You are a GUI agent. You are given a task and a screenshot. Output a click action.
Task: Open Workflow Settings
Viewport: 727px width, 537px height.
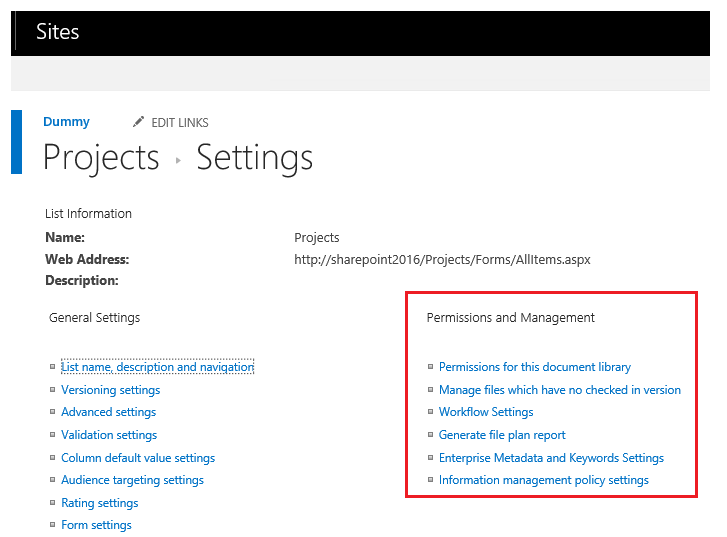coord(486,412)
